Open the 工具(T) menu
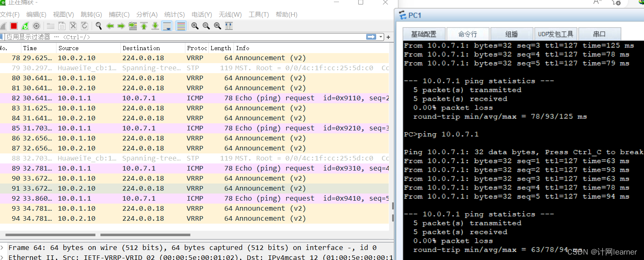 259,15
